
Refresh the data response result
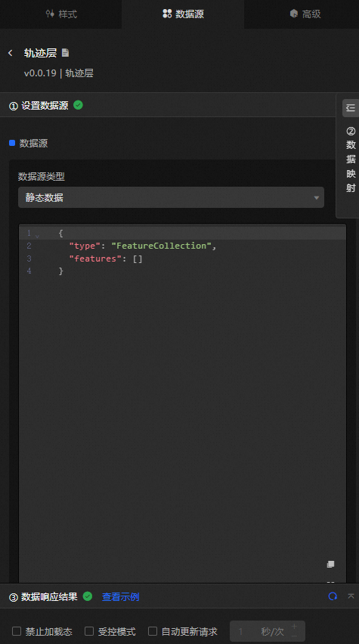point(333,596)
